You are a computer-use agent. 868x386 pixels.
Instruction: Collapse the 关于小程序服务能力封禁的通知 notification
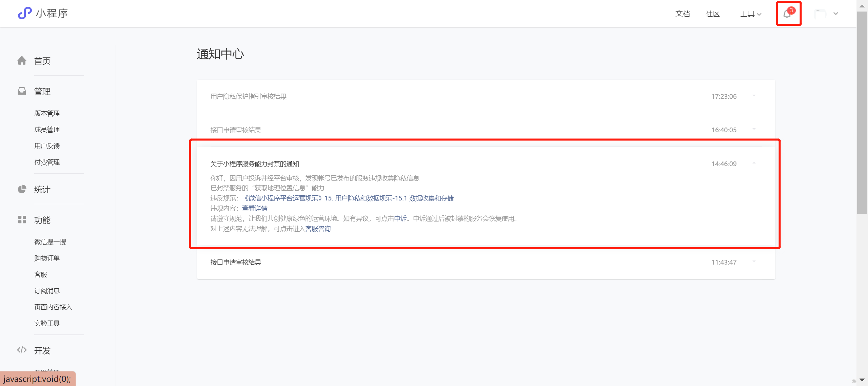754,163
